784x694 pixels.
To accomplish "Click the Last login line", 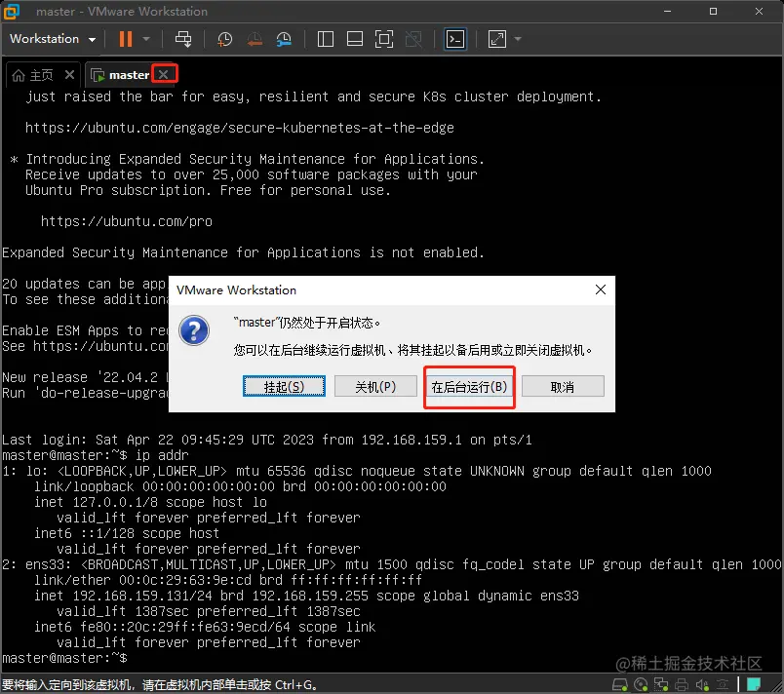I will coord(267,440).
